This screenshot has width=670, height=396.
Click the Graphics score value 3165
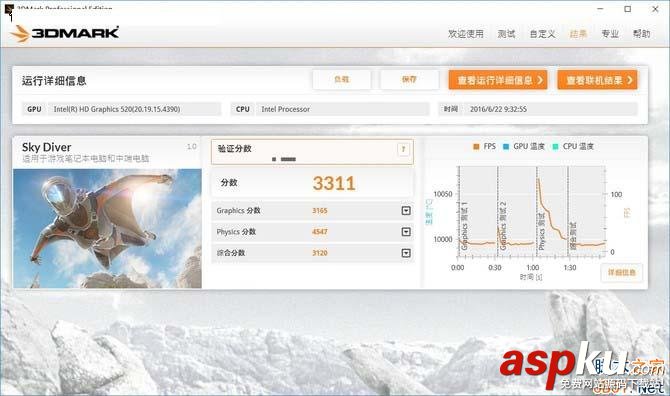tap(320, 211)
